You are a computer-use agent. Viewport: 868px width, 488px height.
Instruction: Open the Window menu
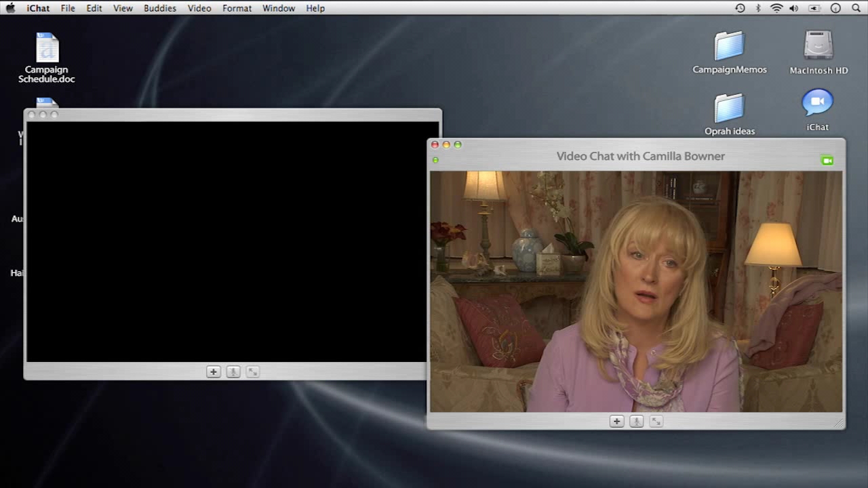(279, 8)
